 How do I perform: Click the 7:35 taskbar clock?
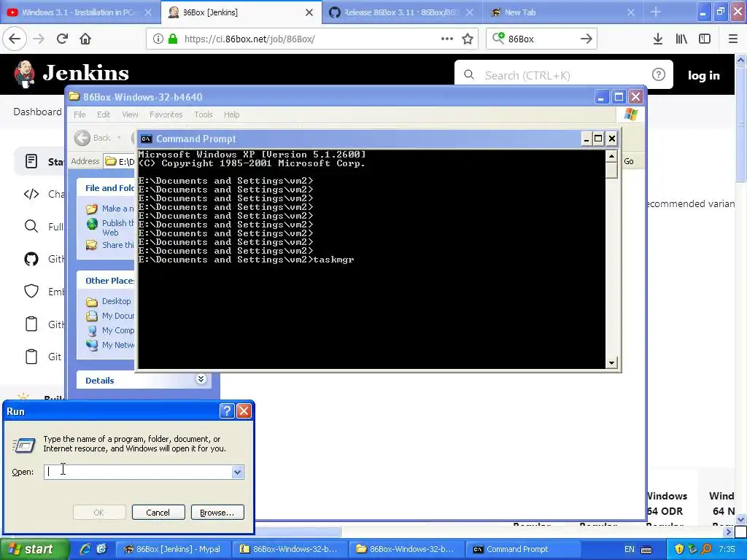727,549
